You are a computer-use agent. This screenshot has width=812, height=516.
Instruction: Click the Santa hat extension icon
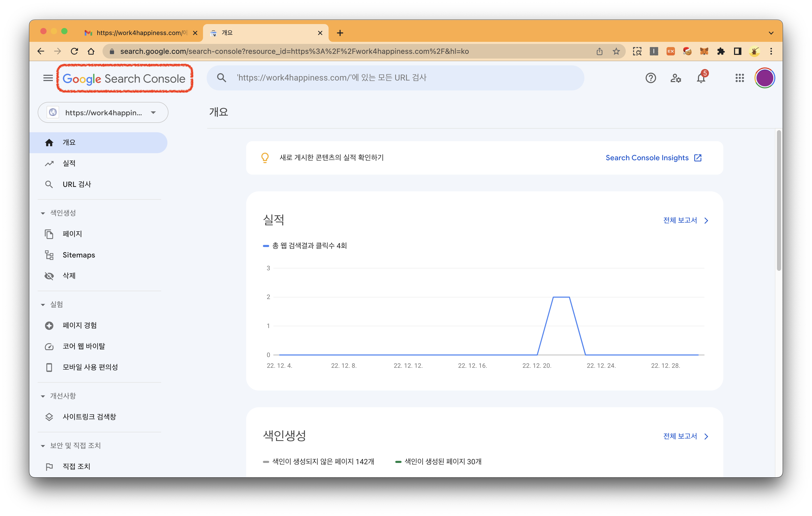(687, 51)
